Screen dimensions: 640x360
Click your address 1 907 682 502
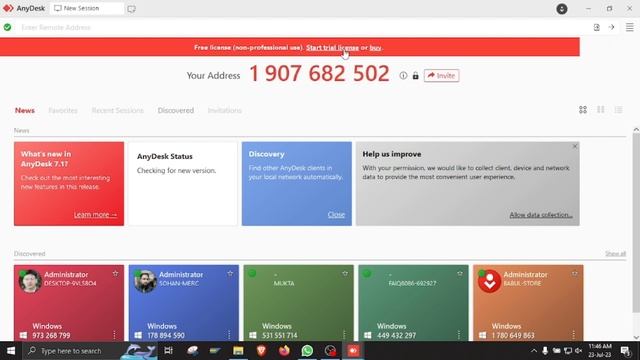[x=319, y=74]
